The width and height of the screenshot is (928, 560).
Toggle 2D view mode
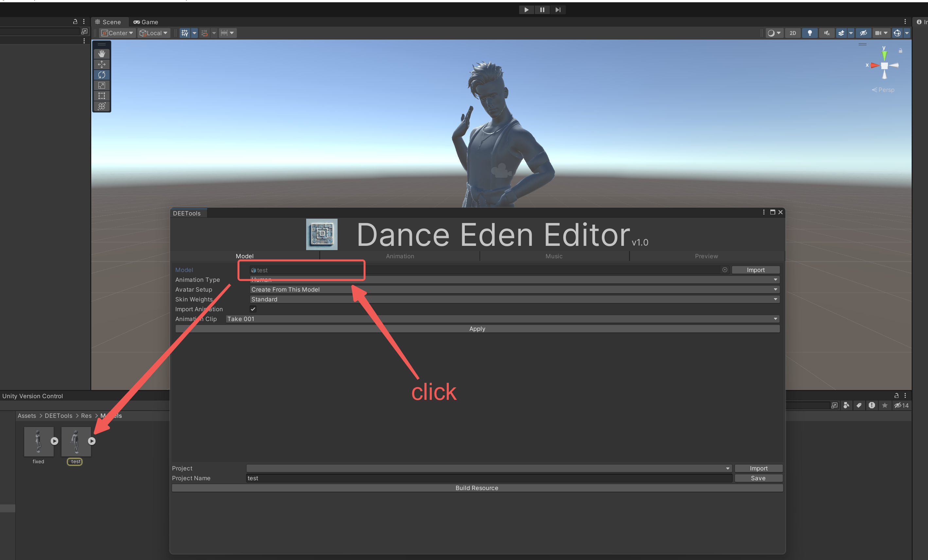[793, 33]
